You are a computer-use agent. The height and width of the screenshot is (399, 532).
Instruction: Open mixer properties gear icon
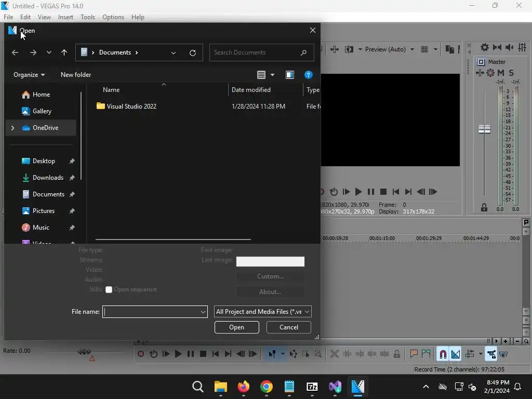pos(485,47)
